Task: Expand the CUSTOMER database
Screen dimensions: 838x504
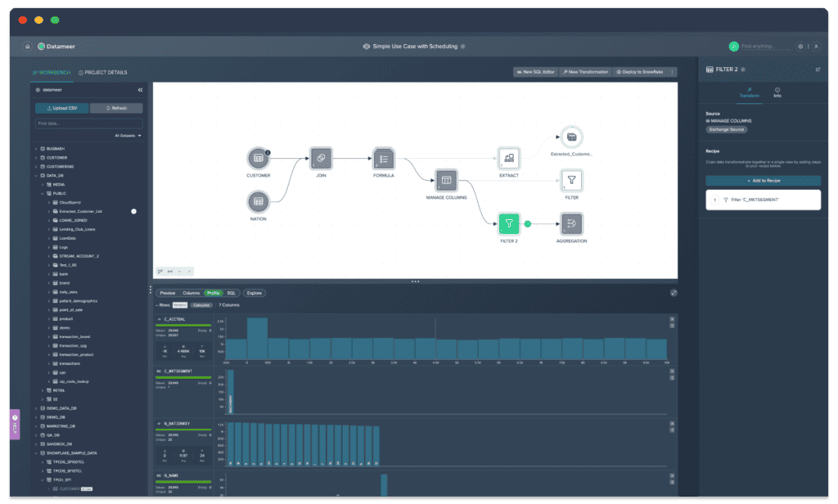Action: click(x=36, y=158)
